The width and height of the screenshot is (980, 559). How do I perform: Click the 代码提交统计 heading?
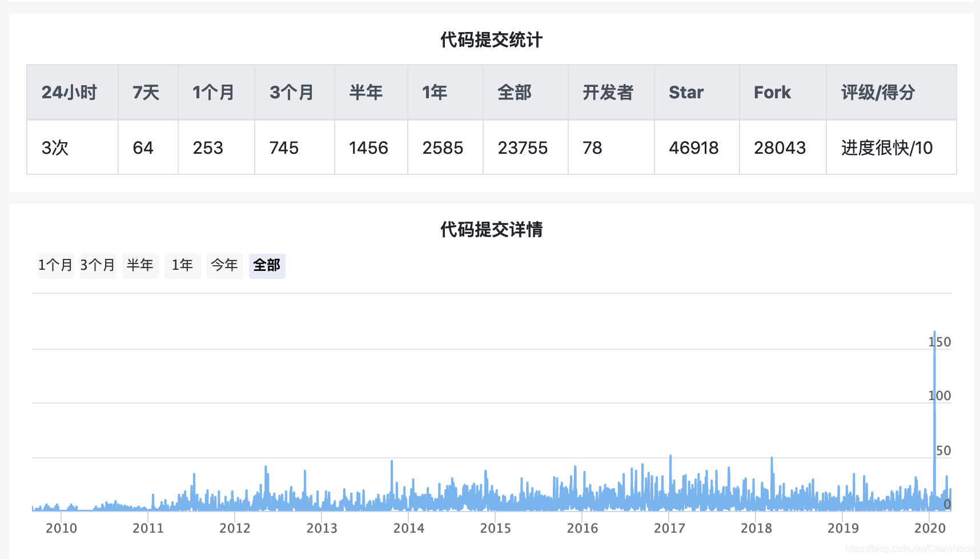click(492, 40)
